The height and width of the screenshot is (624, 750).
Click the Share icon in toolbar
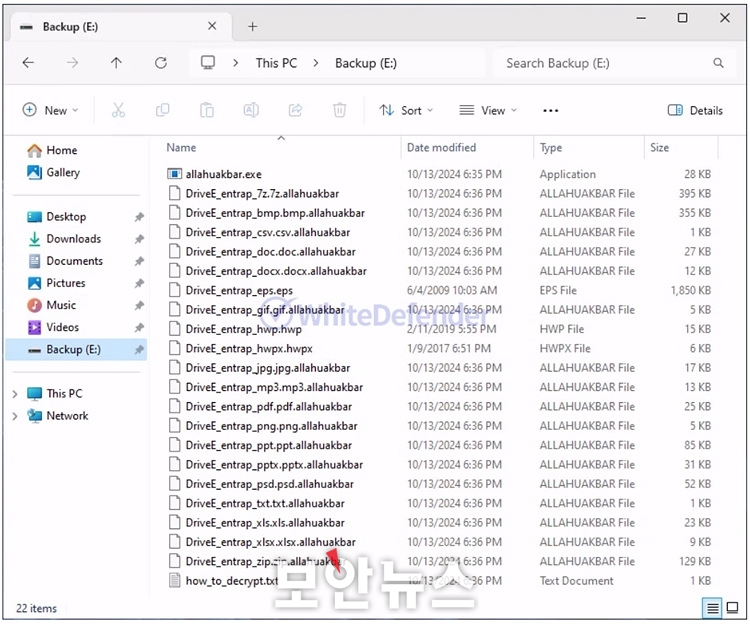coord(295,111)
